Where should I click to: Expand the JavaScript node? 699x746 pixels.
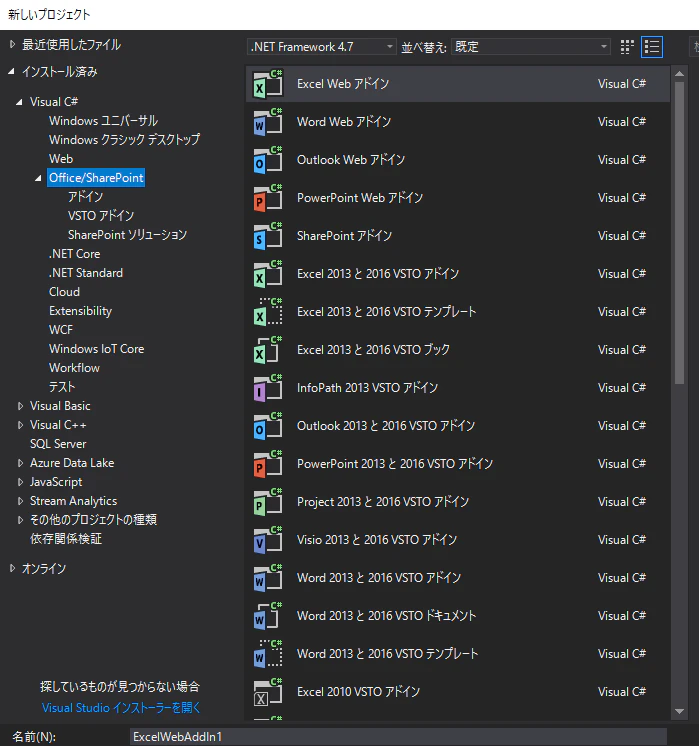tap(20, 482)
